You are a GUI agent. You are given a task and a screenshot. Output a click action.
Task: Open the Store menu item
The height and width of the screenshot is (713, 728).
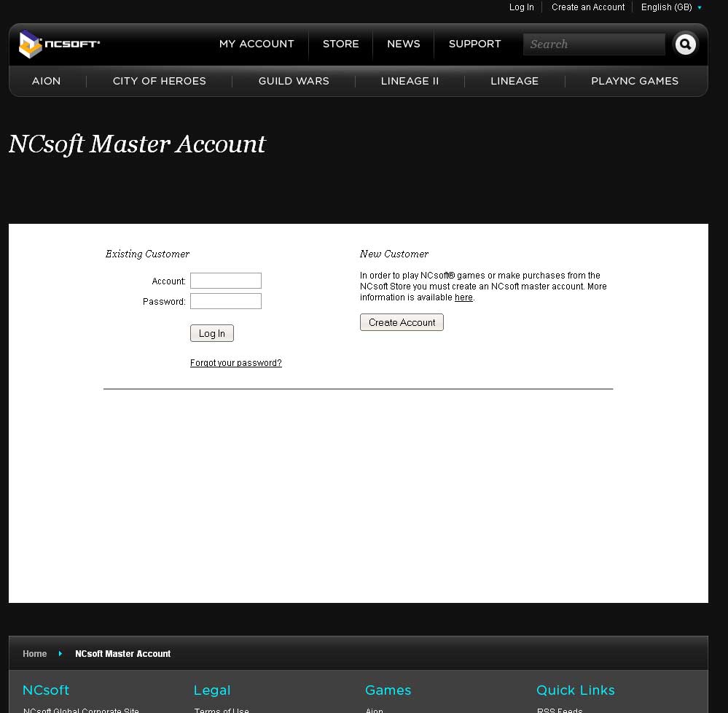341,44
